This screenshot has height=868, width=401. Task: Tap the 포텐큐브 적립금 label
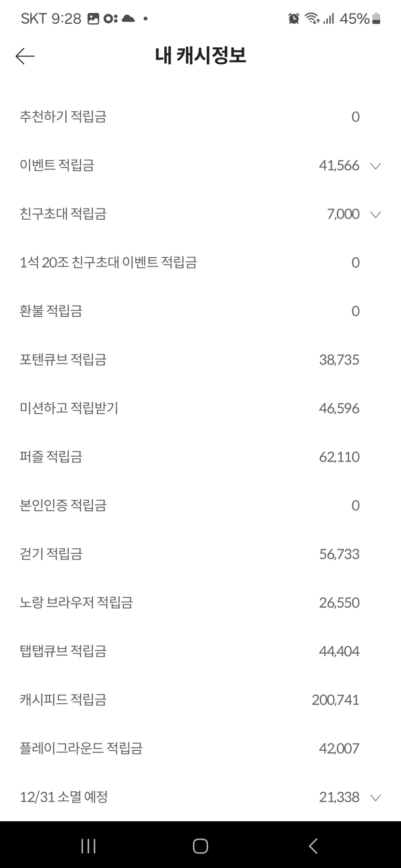click(x=63, y=360)
